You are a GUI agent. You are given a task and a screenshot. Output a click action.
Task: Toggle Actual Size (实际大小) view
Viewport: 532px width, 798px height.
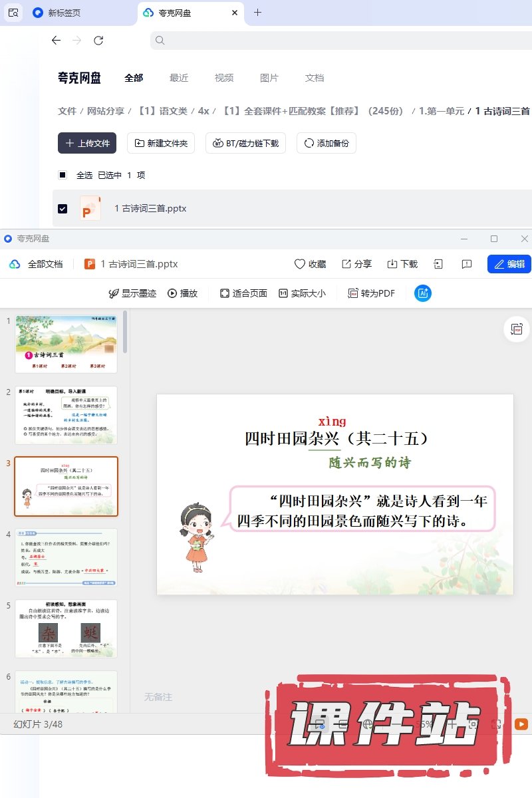(302, 293)
